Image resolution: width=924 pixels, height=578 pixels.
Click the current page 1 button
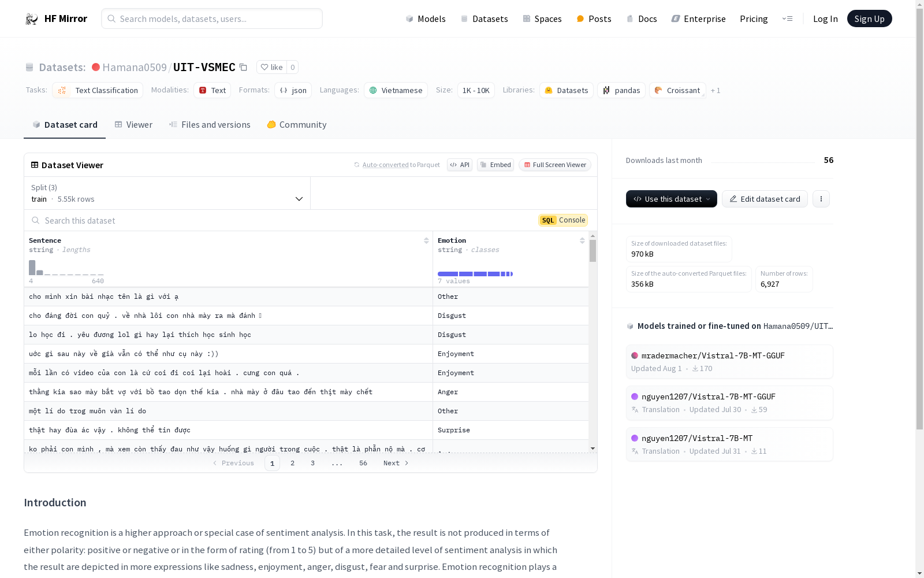pos(272,463)
